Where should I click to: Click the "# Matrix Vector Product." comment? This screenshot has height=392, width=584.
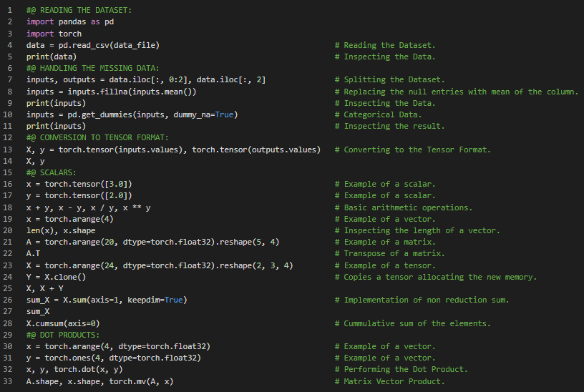pos(394,381)
